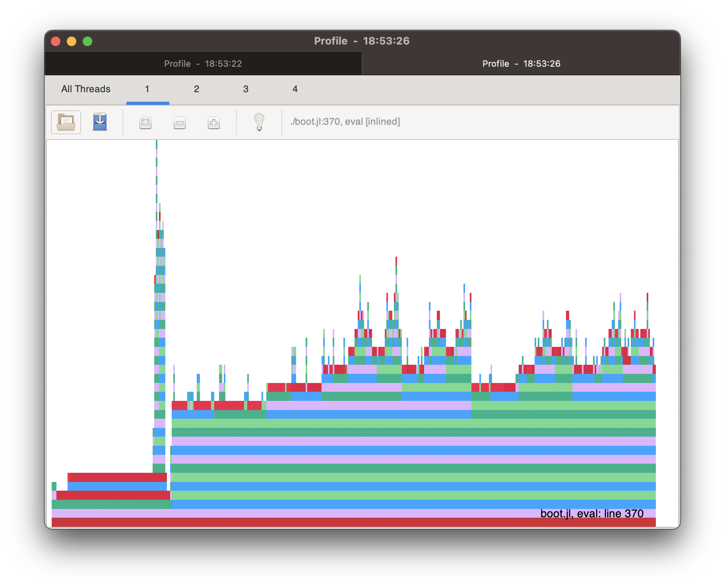The width and height of the screenshot is (725, 588).
Task: Zoom in using the plus icon
Action: click(214, 123)
